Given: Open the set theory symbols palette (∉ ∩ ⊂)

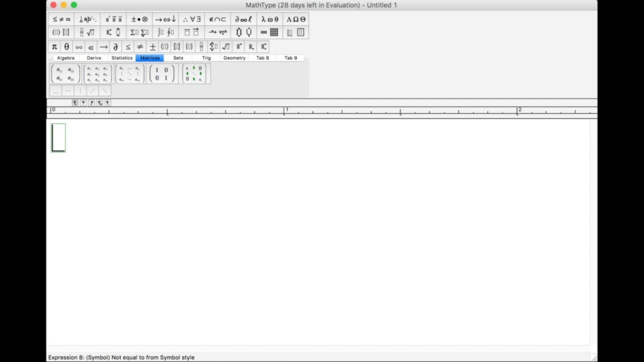Looking at the screenshot, I should 218,19.
